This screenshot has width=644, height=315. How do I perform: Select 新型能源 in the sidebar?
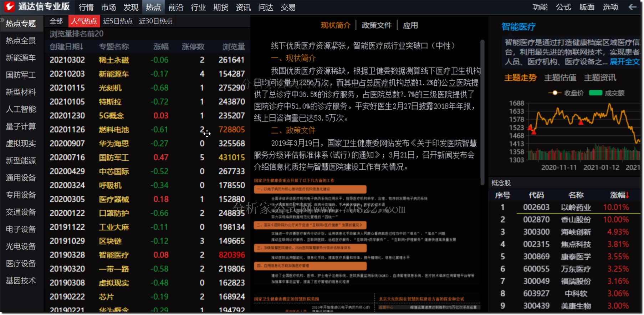pyautogui.click(x=21, y=161)
